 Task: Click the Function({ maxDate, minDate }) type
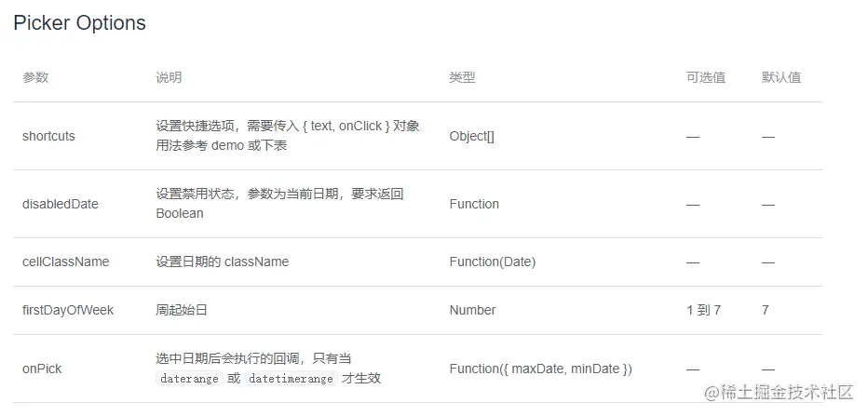tap(540, 369)
